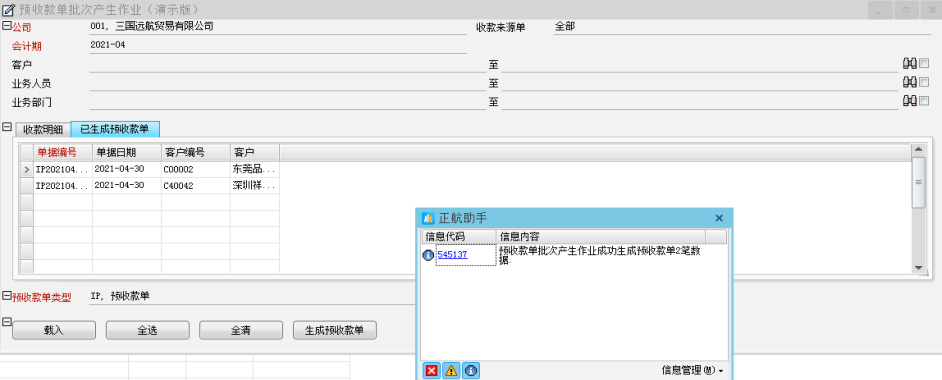The height and width of the screenshot is (380, 942).
Task: Click the error filter icon in 正航助手
Action: coord(431,371)
